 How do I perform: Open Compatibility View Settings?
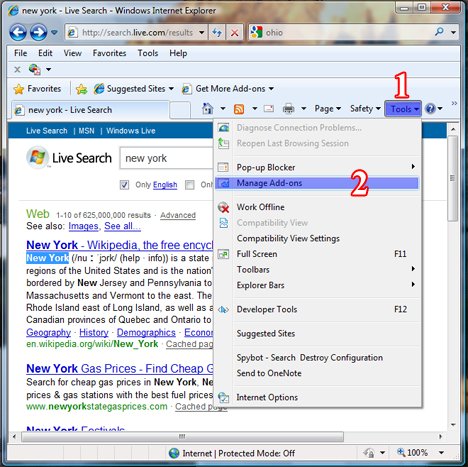317,238
